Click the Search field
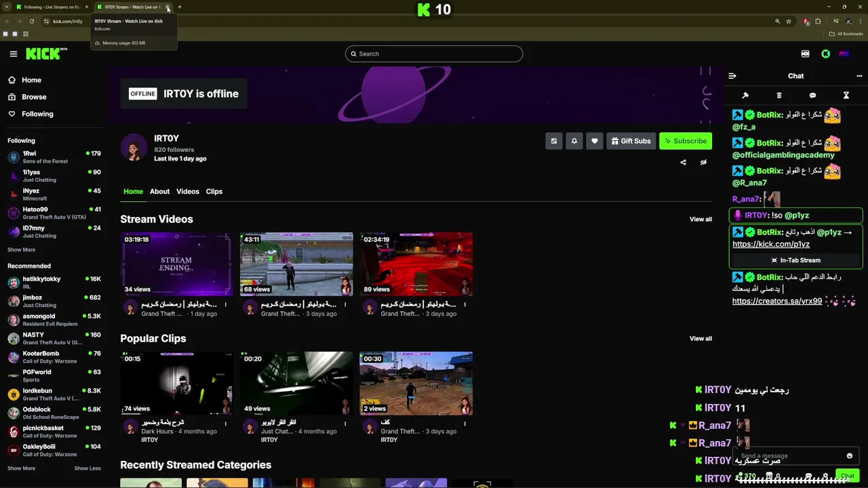The width and height of the screenshot is (868, 488). 434,54
